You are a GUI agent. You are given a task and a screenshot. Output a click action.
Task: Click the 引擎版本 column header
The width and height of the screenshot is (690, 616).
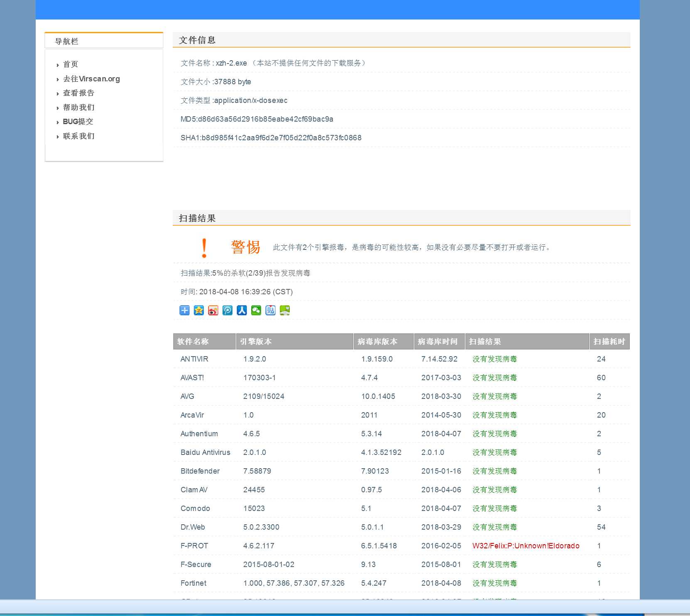(294, 341)
